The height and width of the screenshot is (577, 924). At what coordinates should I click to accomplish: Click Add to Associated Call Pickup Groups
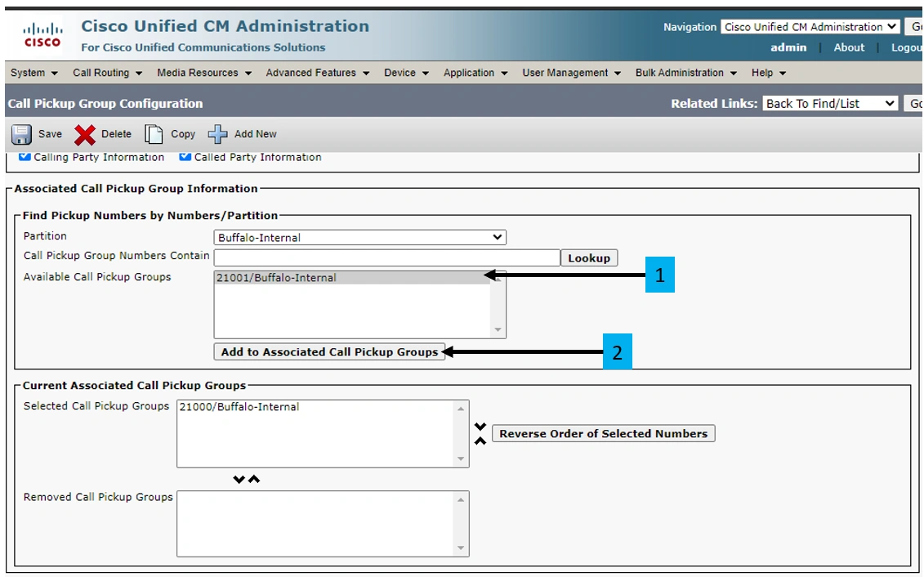[x=329, y=352]
